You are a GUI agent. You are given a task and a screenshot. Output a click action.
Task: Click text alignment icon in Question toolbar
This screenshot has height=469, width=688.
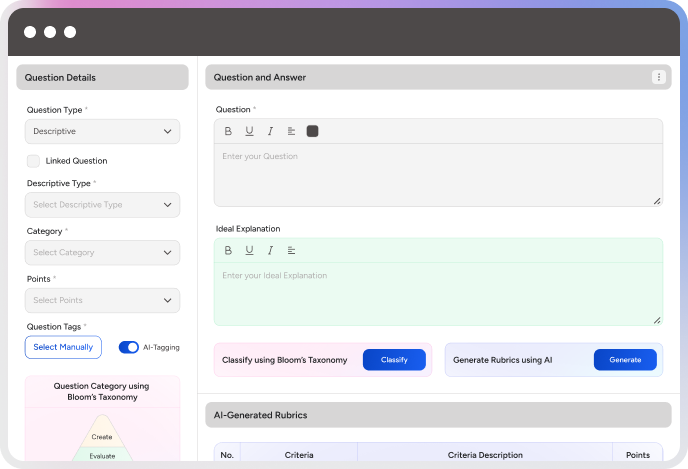(291, 131)
